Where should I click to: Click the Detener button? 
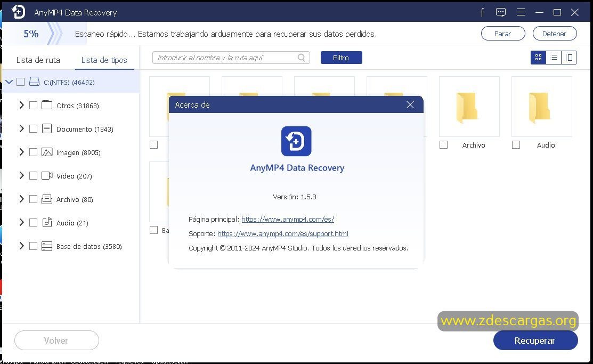tap(555, 34)
